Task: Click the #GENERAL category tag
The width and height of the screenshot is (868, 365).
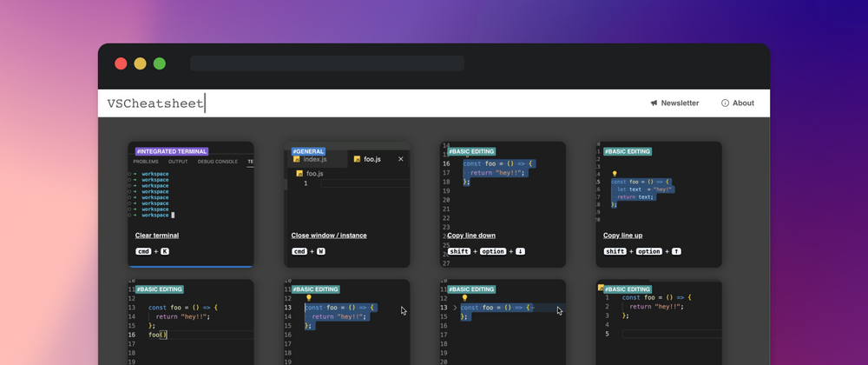Action: 309,151
